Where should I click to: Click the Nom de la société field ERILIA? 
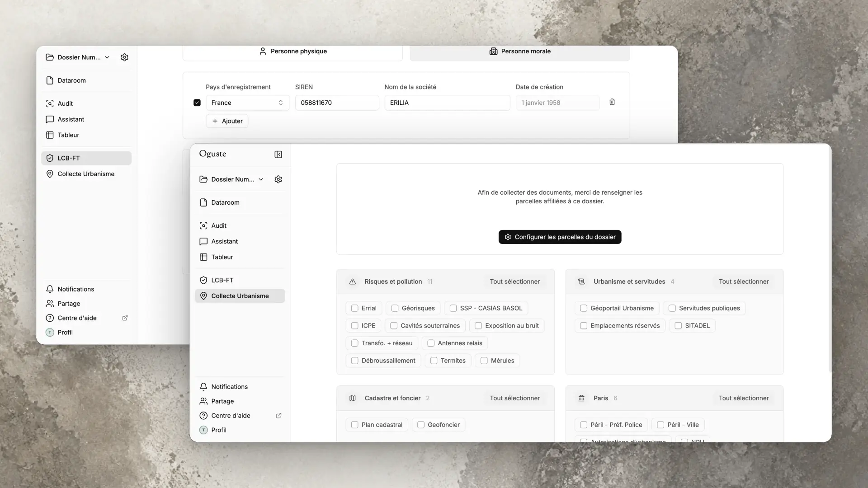[447, 103]
